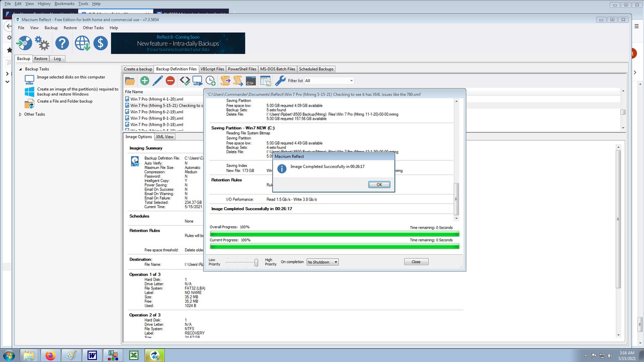Switch to the Scheduled Backups tab

click(316, 69)
